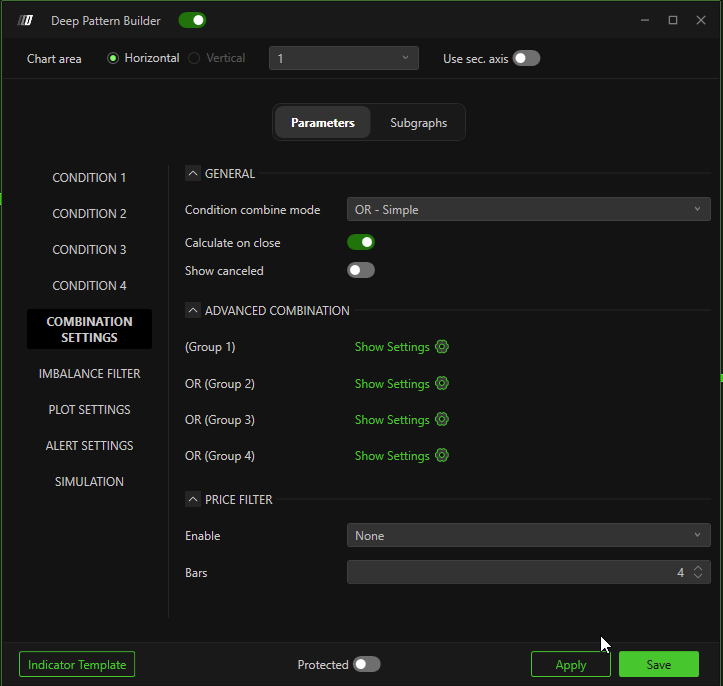Switch to the Subgraphs tab
This screenshot has height=686, width=723.
click(x=418, y=123)
